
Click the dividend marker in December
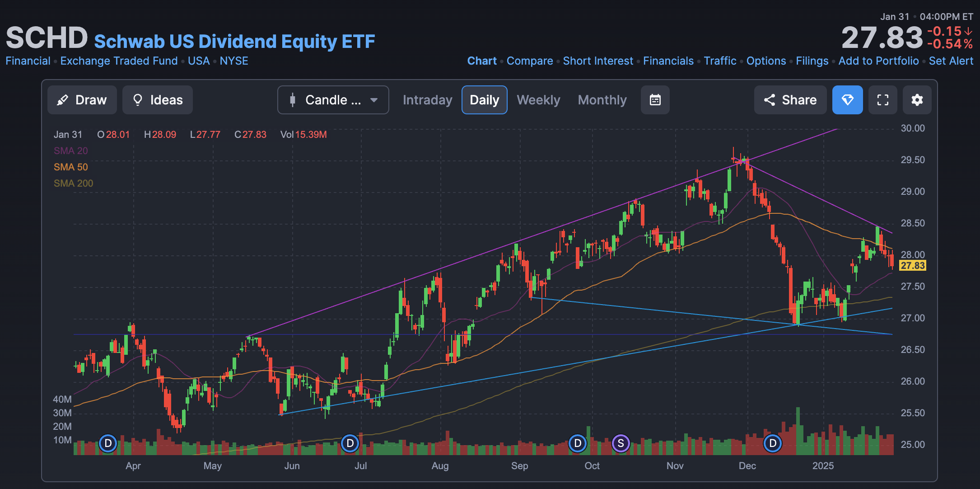(773, 443)
